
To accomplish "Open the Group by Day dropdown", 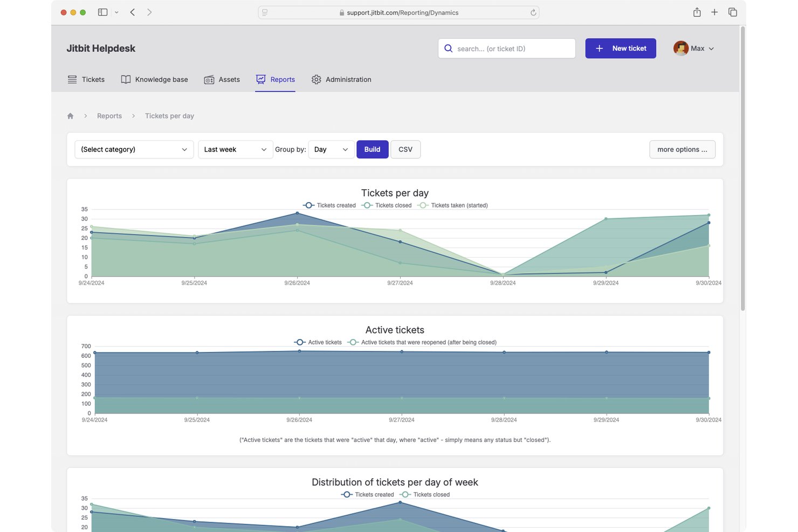I will [331, 149].
